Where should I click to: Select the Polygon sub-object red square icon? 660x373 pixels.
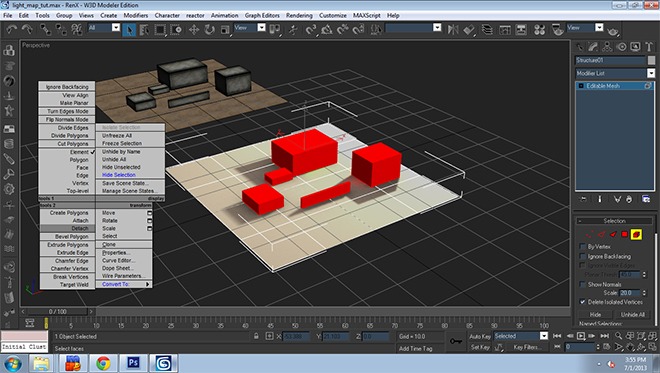[x=625, y=234]
